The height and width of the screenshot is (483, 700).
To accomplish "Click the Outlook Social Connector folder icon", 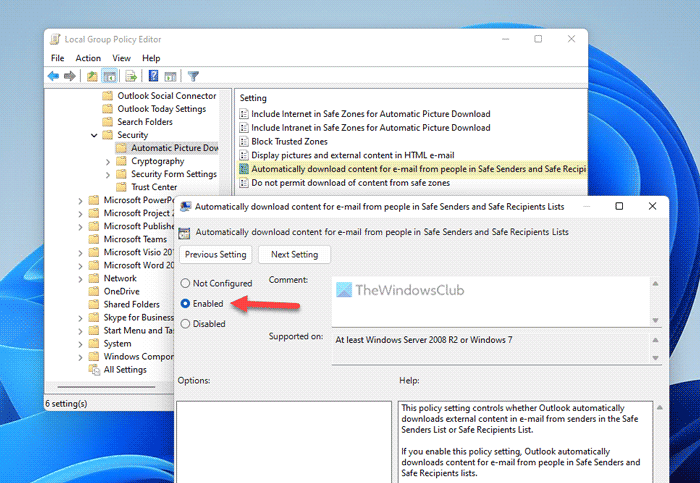I will [108, 96].
